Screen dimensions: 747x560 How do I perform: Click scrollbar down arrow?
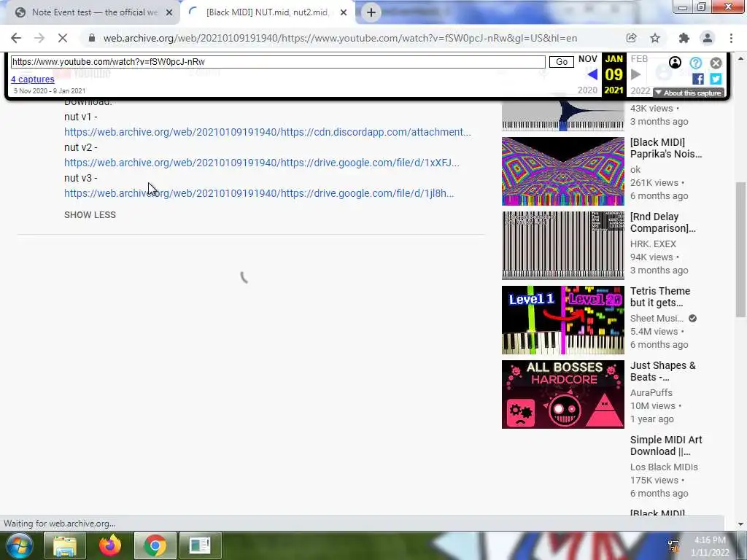pos(740,524)
